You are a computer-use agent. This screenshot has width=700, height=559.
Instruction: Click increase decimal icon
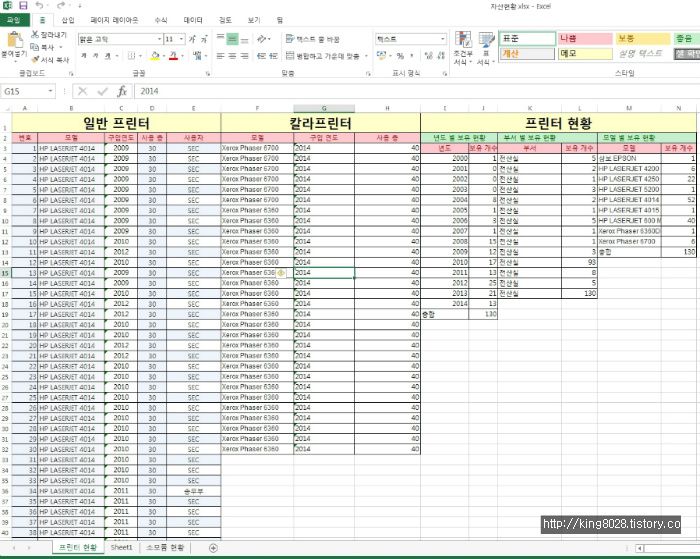(x=428, y=56)
